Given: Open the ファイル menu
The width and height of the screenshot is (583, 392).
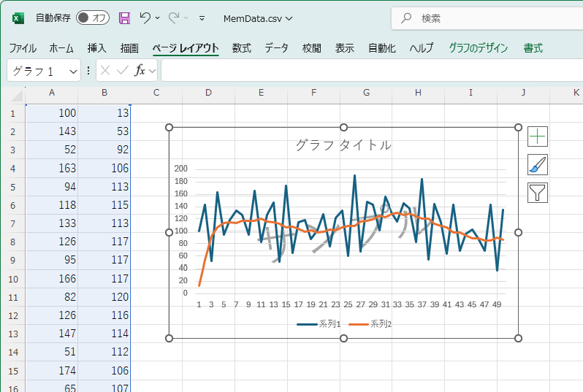Looking at the screenshot, I should point(23,48).
